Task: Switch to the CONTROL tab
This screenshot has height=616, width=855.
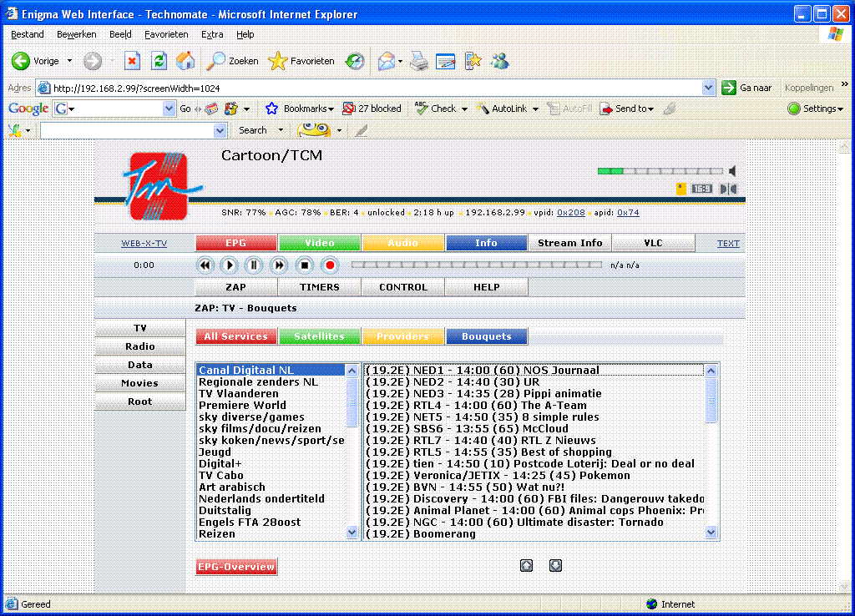Action: pos(403,287)
